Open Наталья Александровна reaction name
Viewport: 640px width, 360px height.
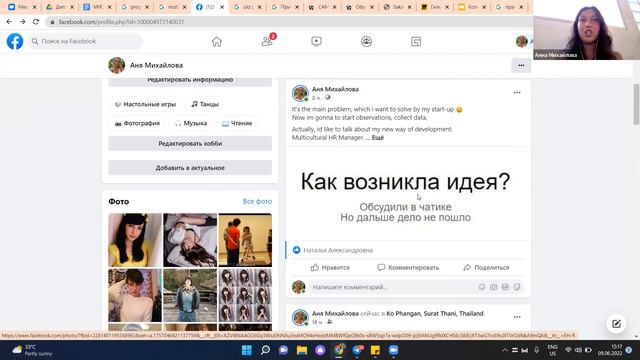(338, 250)
